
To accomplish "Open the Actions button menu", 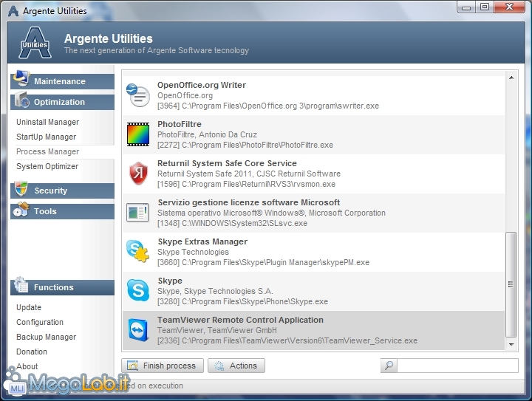I will click(x=236, y=366).
